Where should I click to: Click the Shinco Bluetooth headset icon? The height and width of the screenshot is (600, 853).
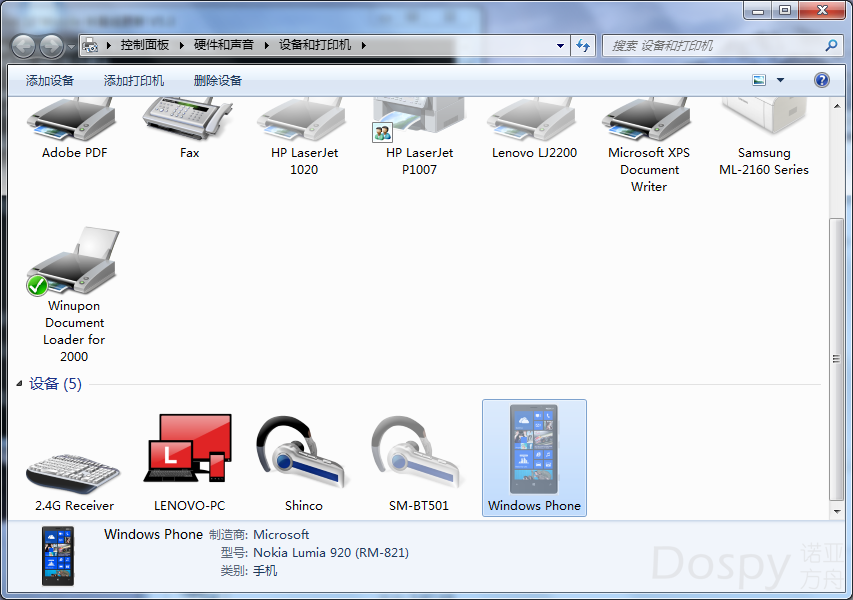[303, 452]
